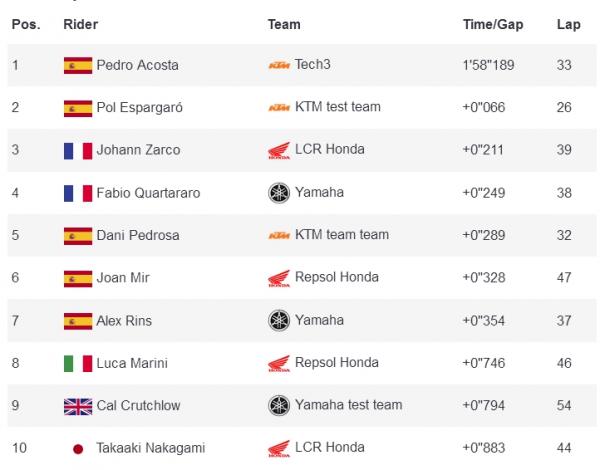Click the Spanish flag beside Pedro Acosta
The width and height of the screenshot is (600, 470).
tap(77, 65)
